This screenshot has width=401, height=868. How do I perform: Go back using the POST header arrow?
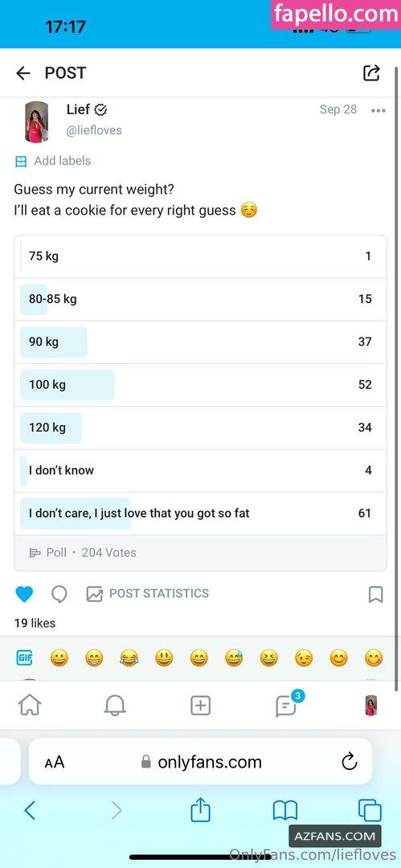click(x=23, y=73)
